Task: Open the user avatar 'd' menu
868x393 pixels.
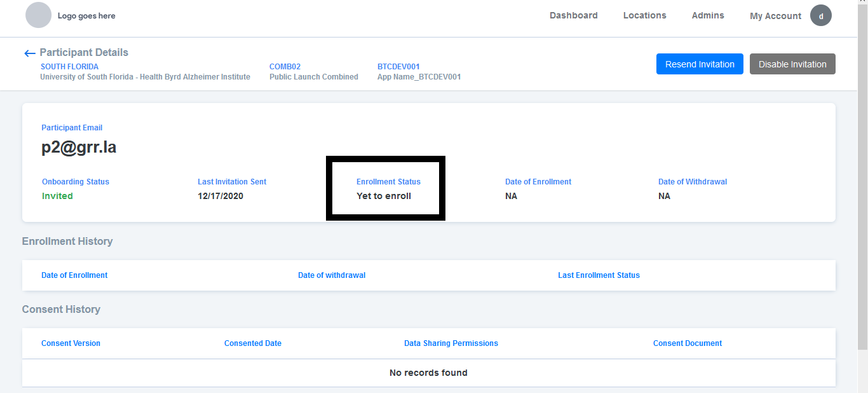Action: tap(821, 16)
